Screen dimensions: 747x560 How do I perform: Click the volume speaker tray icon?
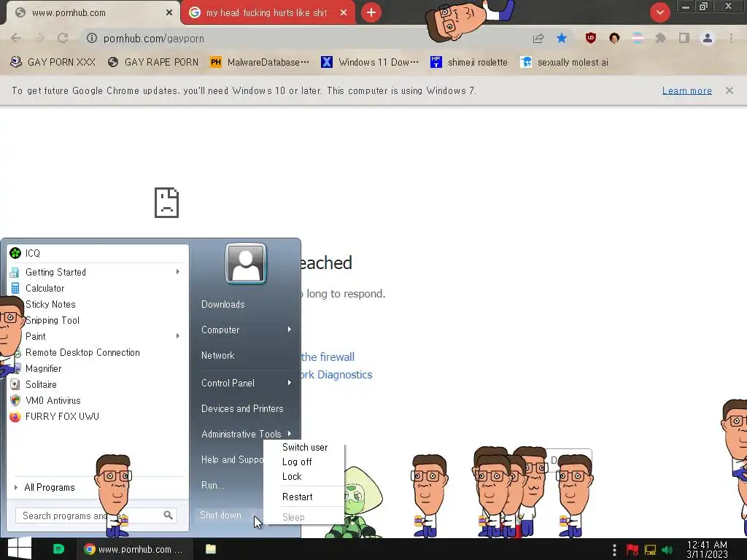point(667,550)
